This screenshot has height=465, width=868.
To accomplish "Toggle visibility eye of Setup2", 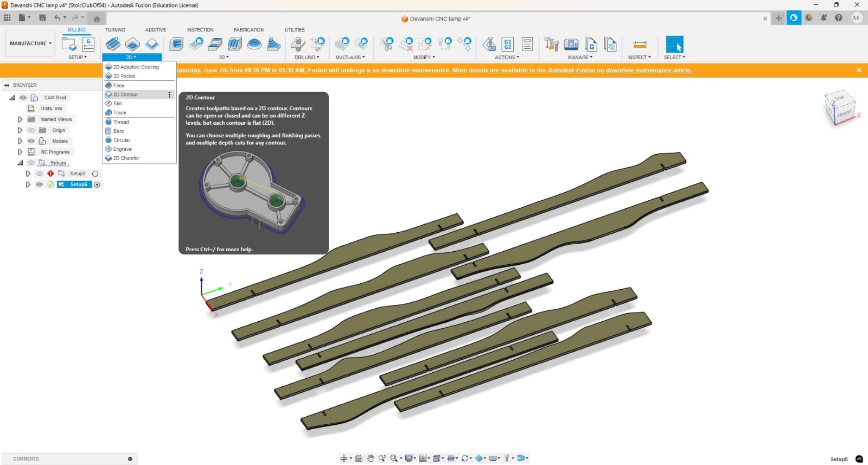I will click(39, 174).
